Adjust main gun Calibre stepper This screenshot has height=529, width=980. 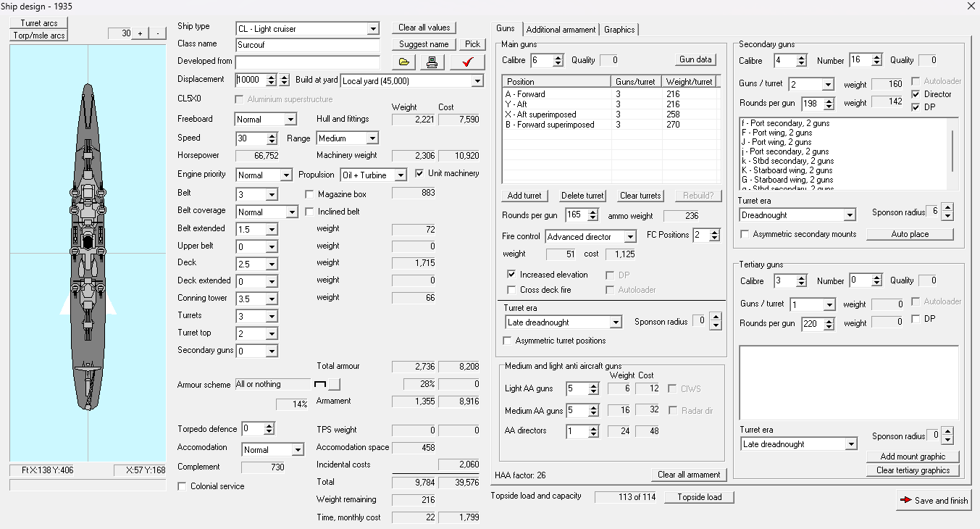(x=558, y=60)
